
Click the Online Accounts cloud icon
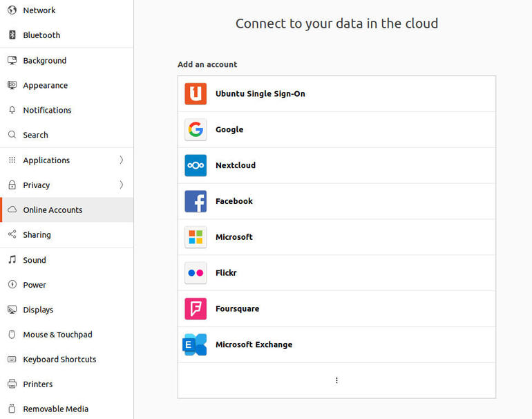12,209
